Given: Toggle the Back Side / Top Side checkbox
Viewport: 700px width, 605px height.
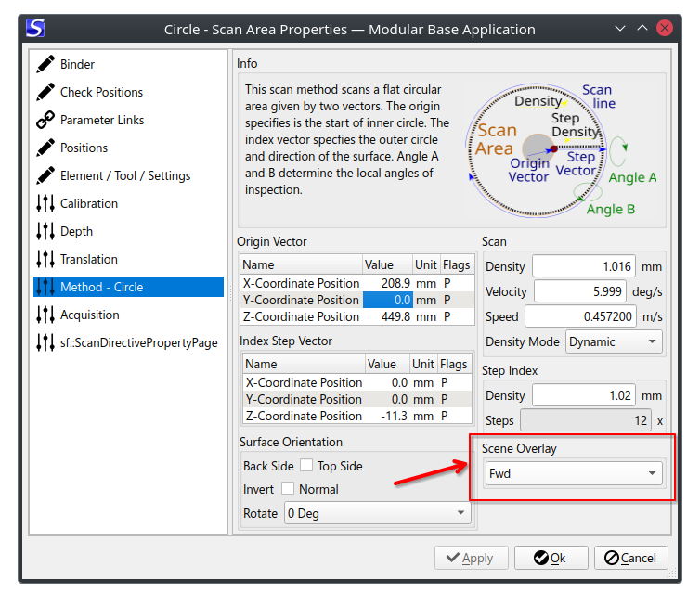Looking at the screenshot, I should tap(306, 466).
